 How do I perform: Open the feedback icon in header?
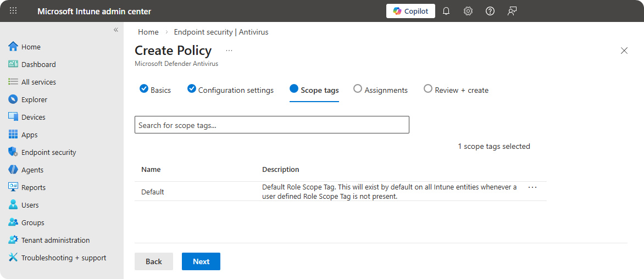click(512, 11)
